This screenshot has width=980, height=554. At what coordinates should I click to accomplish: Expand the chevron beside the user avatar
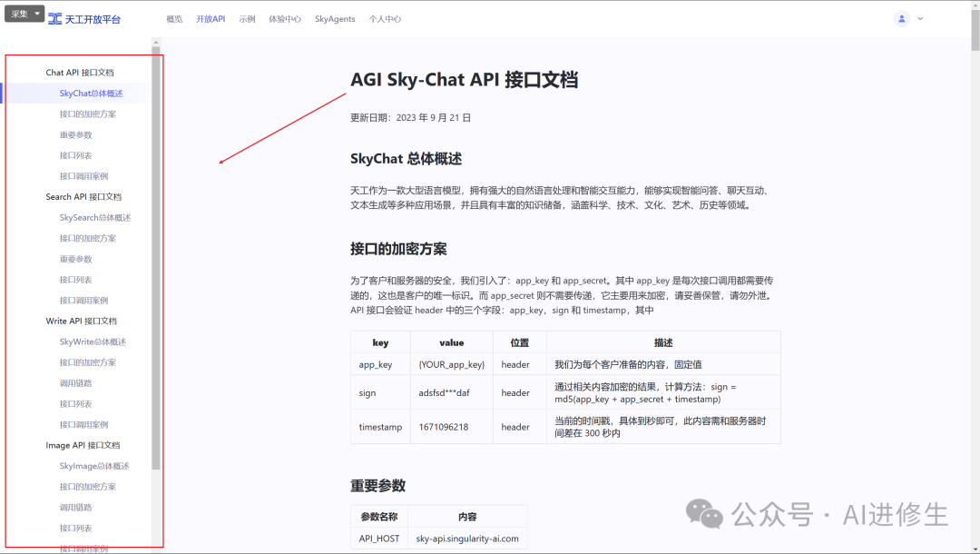pos(920,19)
